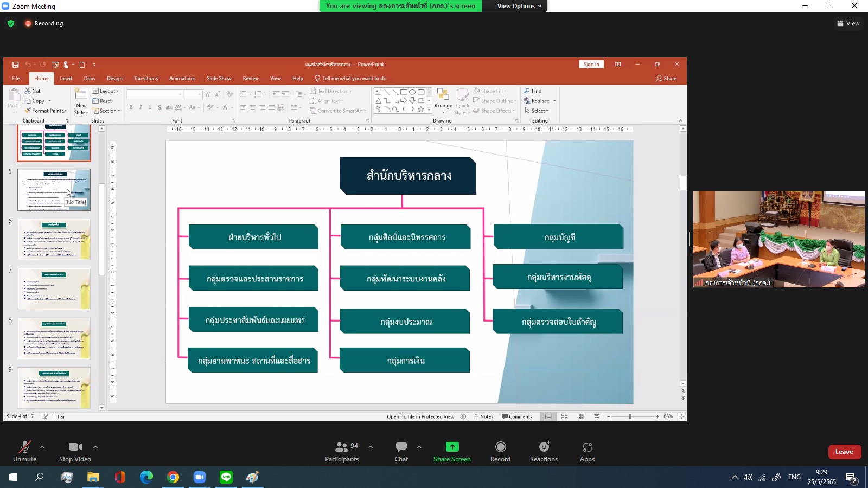This screenshot has width=868, height=488.
Task: Switch to the Slide Show ribbon tab
Action: tap(219, 79)
